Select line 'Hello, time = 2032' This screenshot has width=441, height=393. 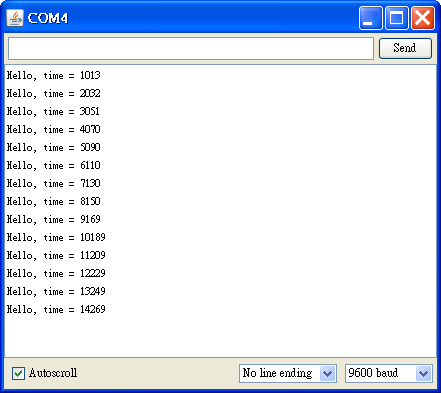coord(54,93)
